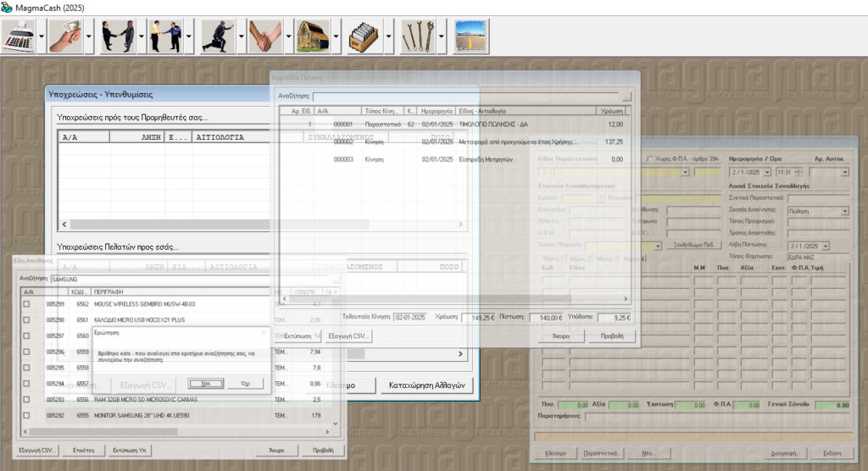Viewport: 868px width, 471px height.
Task: Click the running businessman with briefcase icon
Action: click(218, 36)
